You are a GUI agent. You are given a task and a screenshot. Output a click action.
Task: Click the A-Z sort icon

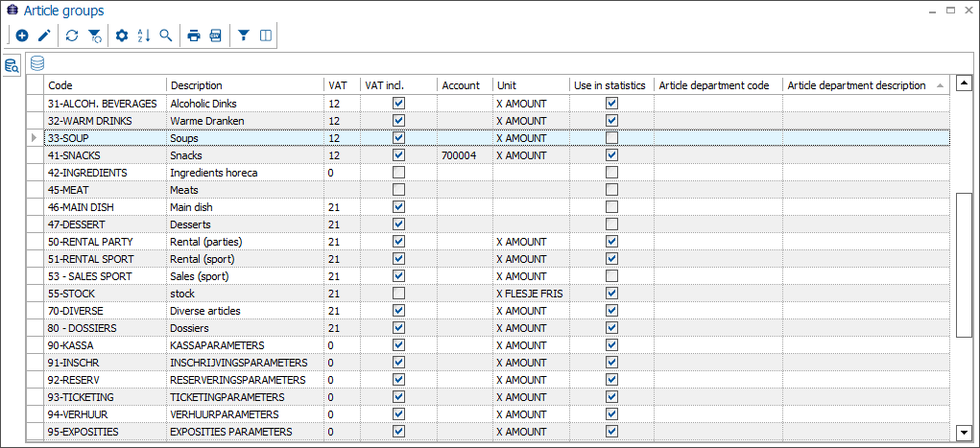(144, 36)
